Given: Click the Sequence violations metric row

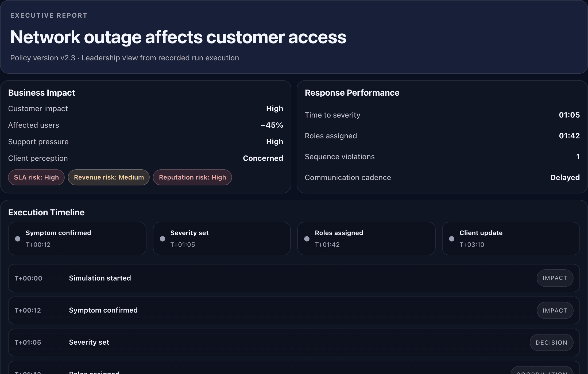Looking at the screenshot, I should tap(442, 157).
